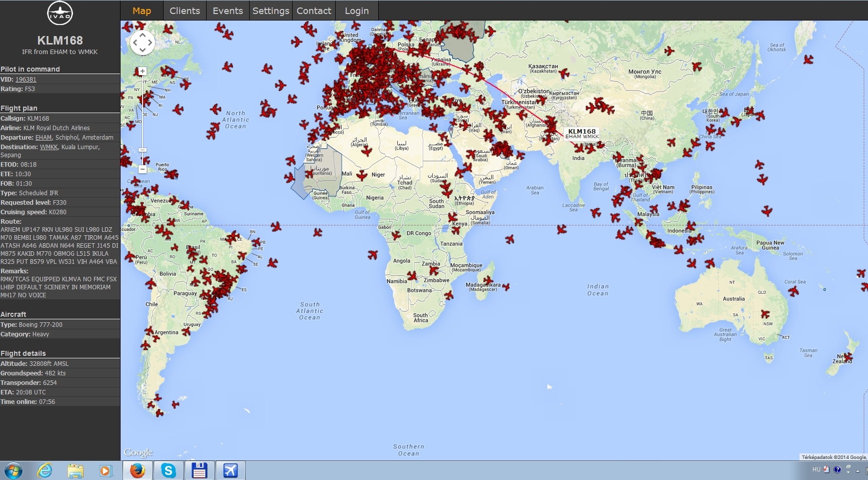868x480 pixels.
Task: Click the map zoom slider handle
Action: 143,150
